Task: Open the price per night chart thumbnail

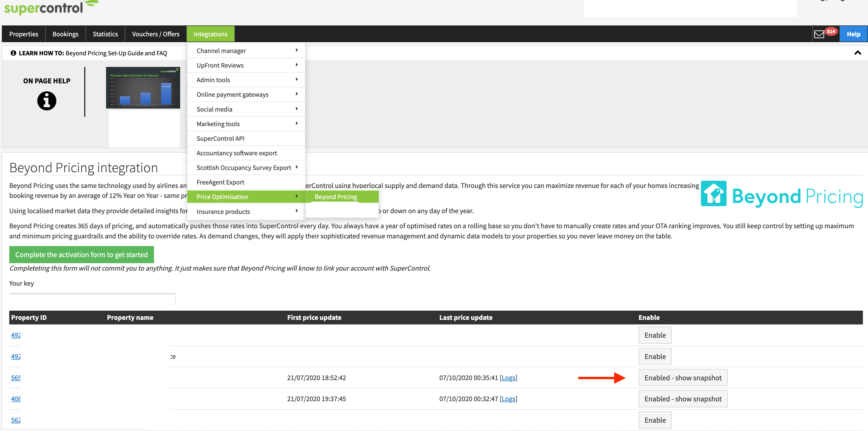Action: click(x=143, y=87)
